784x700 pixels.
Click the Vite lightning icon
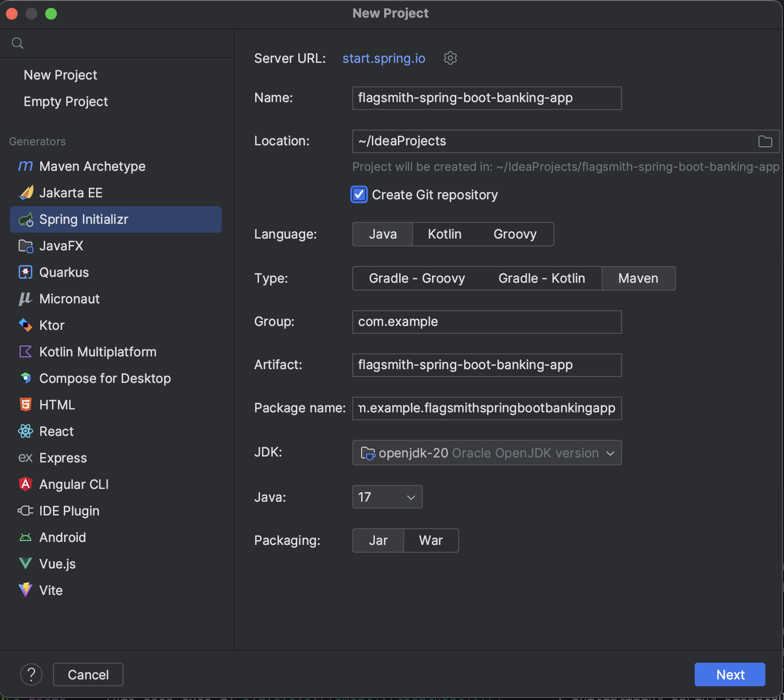(x=26, y=590)
